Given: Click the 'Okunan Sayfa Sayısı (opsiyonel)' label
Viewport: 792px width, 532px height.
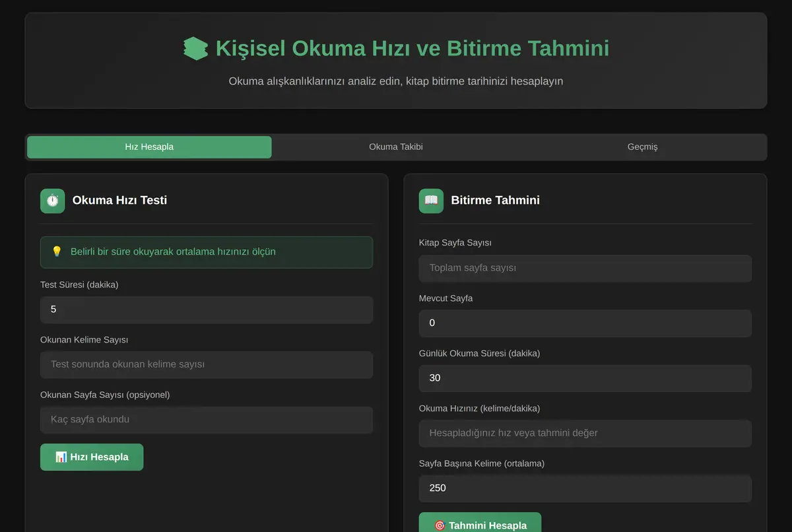Looking at the screenshot, I should [x=105, y=395].
